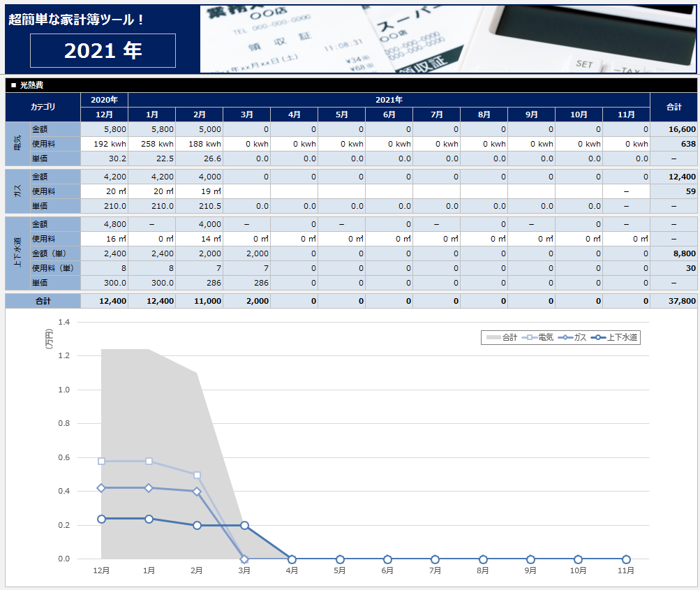Click the ■ 光熱費 section header
This screenshot has width=700, height=590.
(x=351, y=85)
